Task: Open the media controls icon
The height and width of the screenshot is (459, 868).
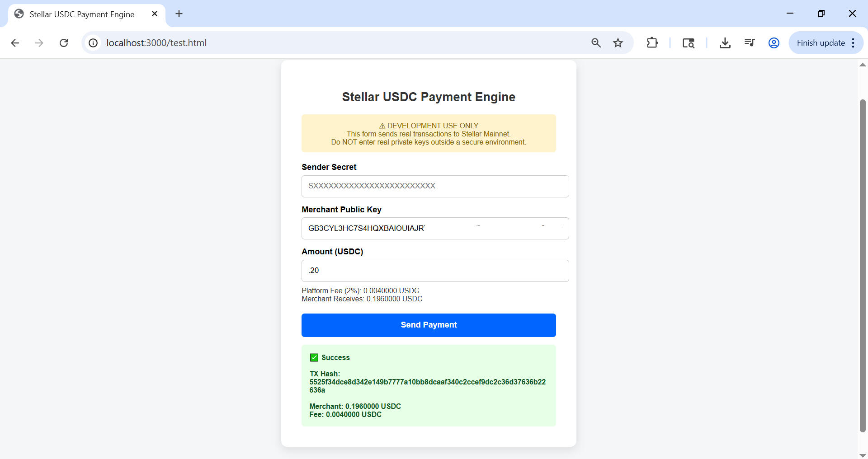Action: point(749,43)
